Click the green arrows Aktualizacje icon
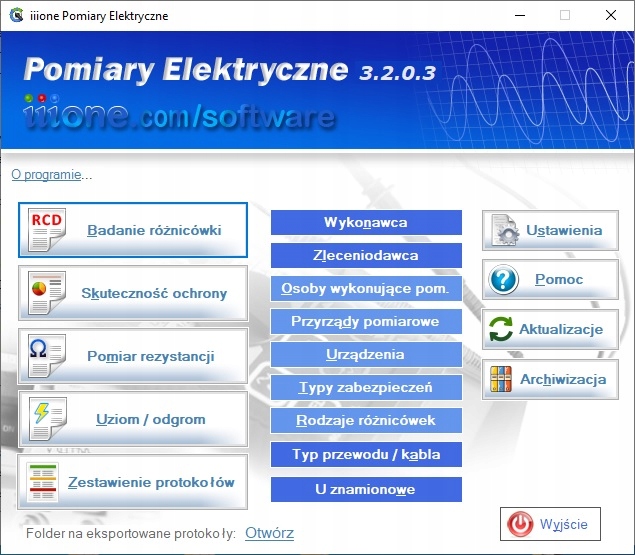Viewport: 635px width, 555px height. point(505,329)
